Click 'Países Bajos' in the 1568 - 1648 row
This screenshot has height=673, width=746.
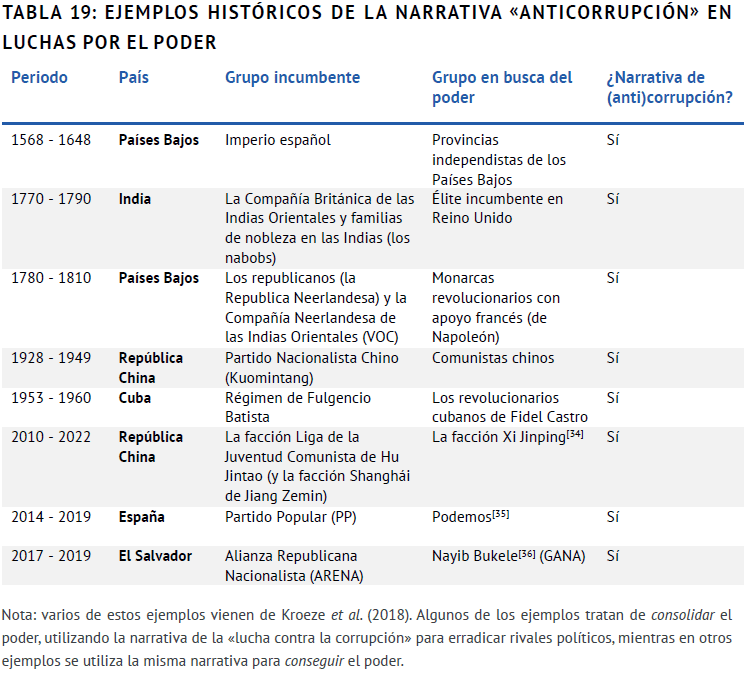pyautogui.click(x=159, y=140)
